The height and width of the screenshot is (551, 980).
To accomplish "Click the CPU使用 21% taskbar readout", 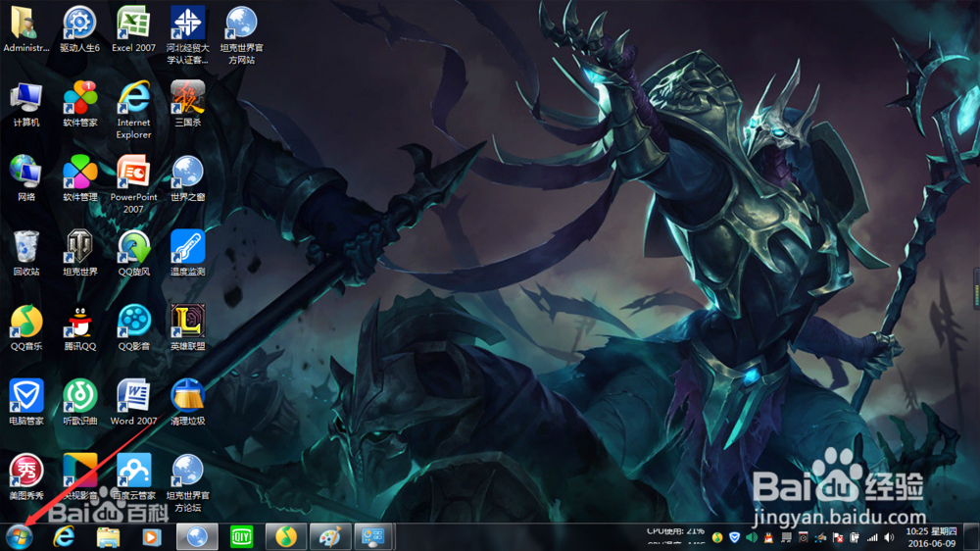I will [x=675, y=531].
